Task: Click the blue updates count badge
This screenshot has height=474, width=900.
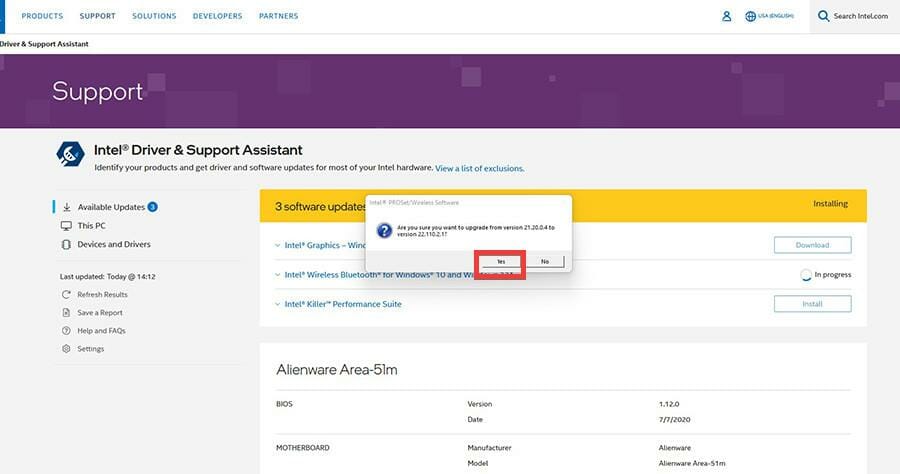Action: tap(152, 207)
